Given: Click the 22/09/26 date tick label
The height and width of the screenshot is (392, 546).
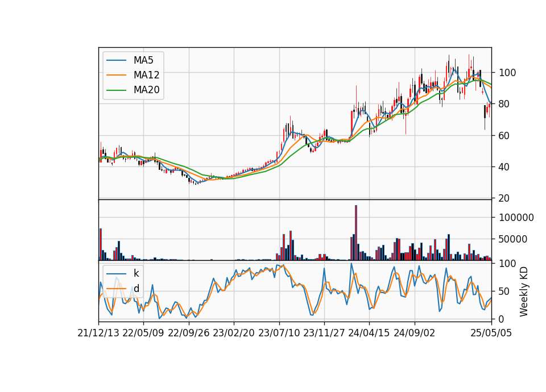Looking at the screenshot, I should tap(189, 333).
